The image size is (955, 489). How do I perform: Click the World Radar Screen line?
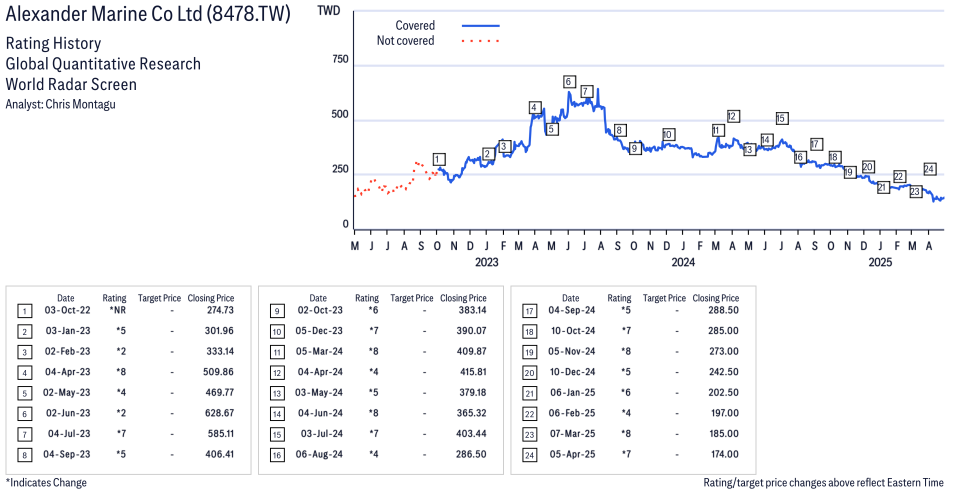pos(71,84)
